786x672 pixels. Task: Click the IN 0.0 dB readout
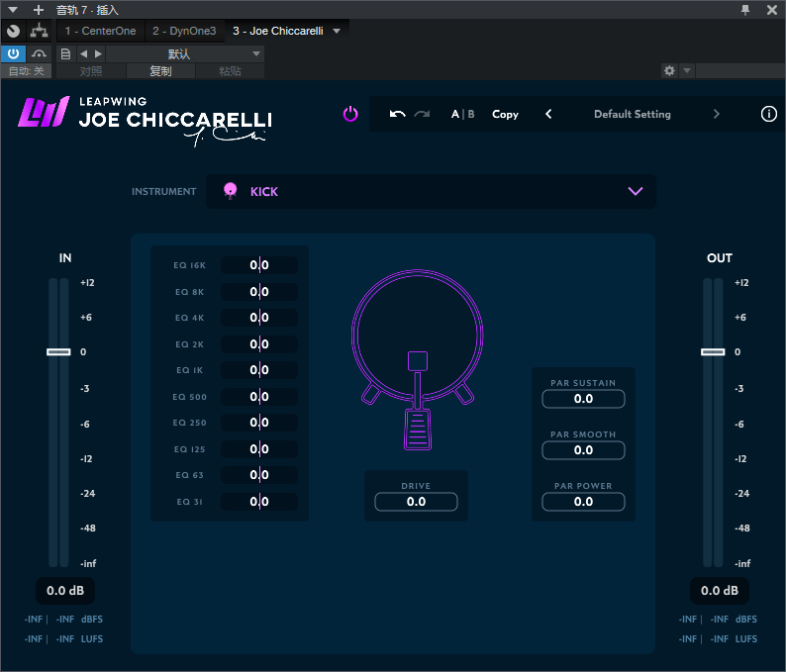pos(65,591)
